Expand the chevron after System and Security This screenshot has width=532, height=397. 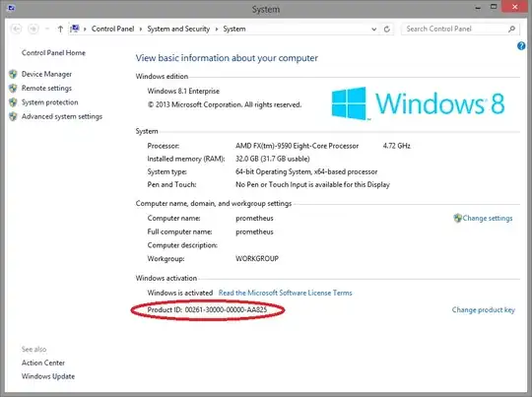click(x=217, y=30)
